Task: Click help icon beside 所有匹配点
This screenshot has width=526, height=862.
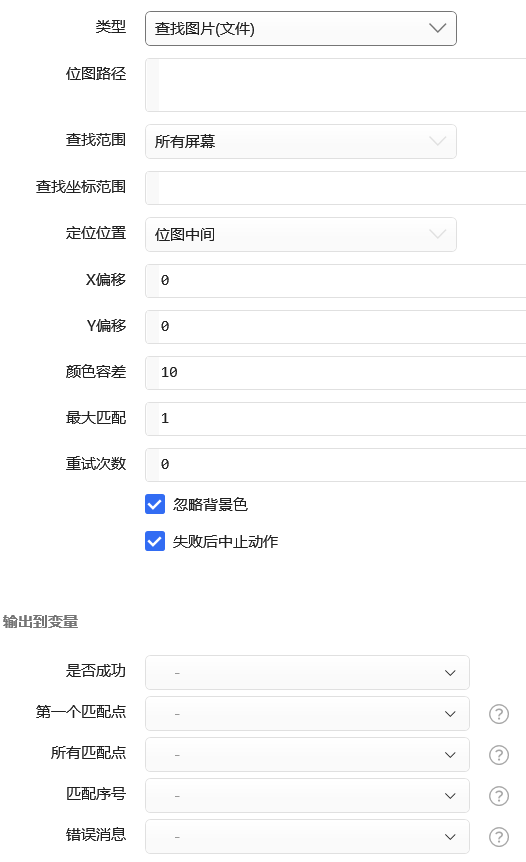Action: click(x=499, y=755)
